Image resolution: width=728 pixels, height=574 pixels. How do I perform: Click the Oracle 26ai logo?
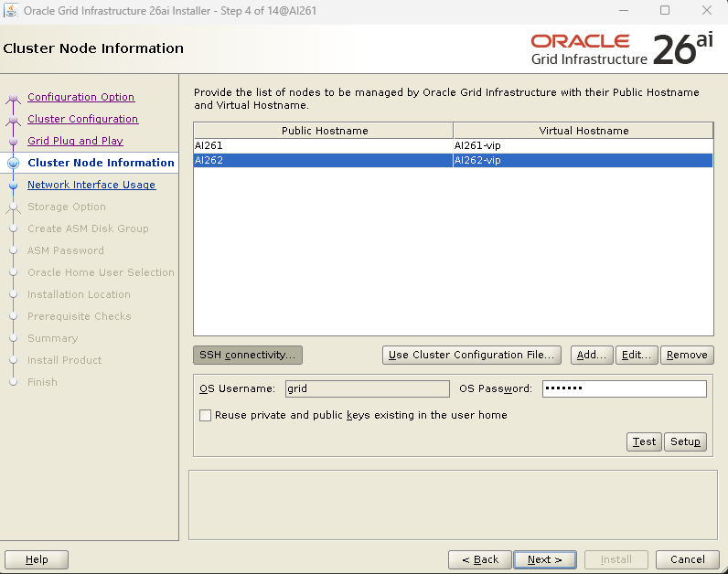point(622,48)
